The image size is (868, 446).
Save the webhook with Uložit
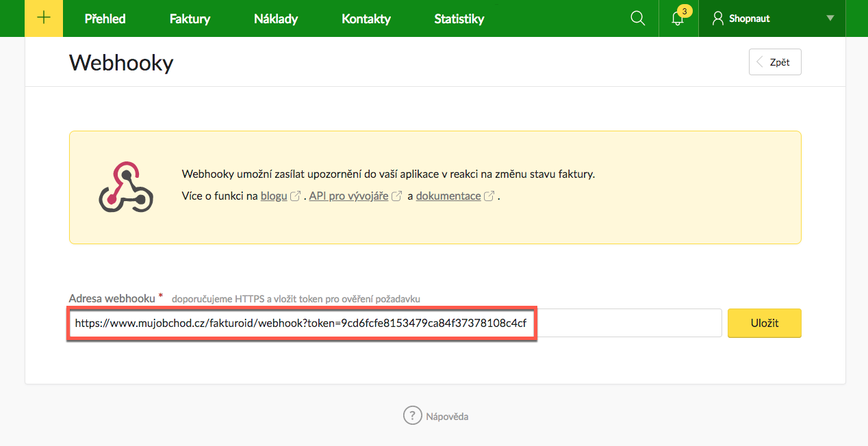tap(764, 322)
